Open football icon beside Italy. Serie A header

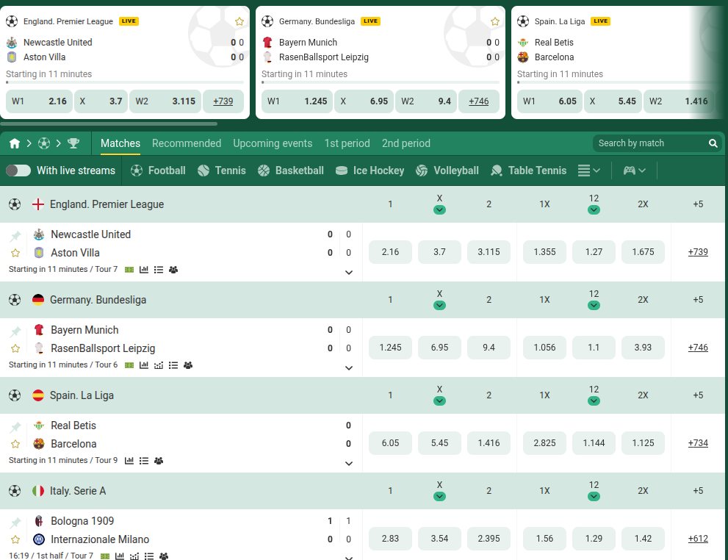pyautogui.click(x=15, y=491)
